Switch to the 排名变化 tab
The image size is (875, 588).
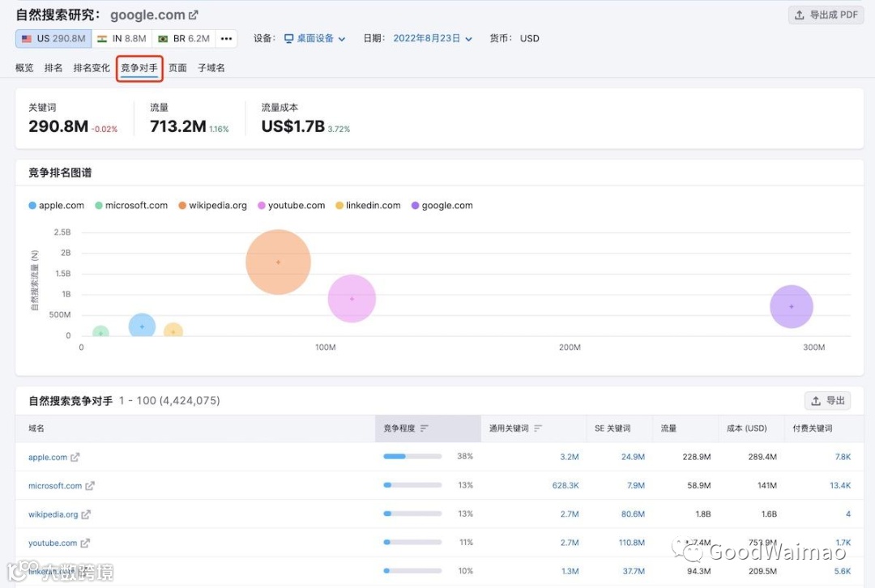click(x=92, y=67)
